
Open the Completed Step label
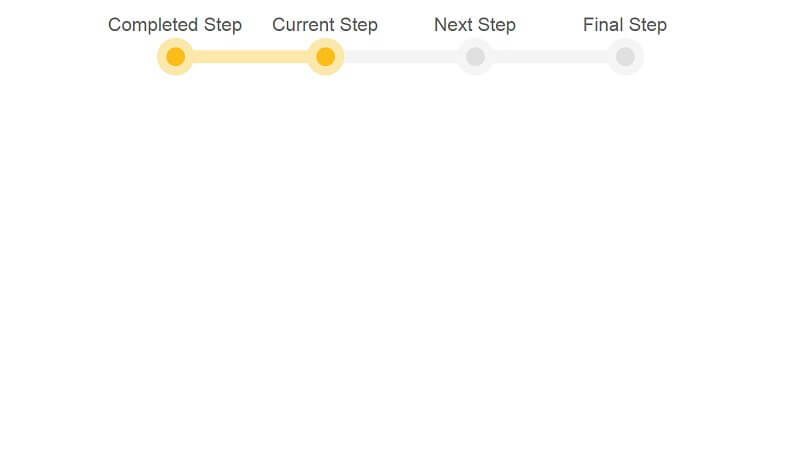(175, 25)
